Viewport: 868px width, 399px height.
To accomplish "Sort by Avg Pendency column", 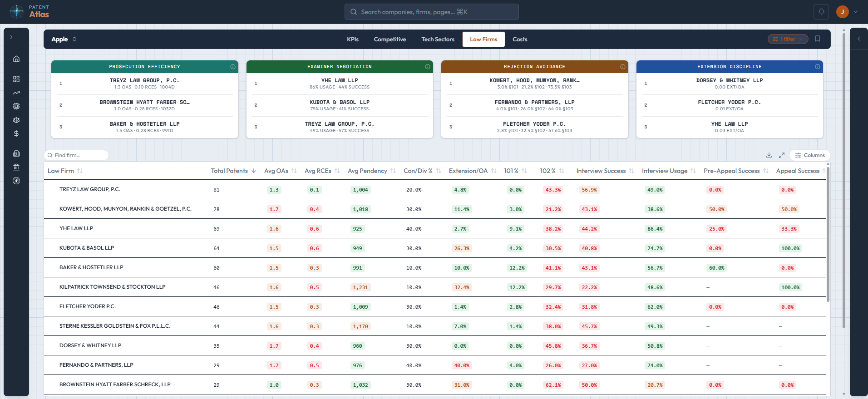I will pyautogui.click(x=371, y=171).
